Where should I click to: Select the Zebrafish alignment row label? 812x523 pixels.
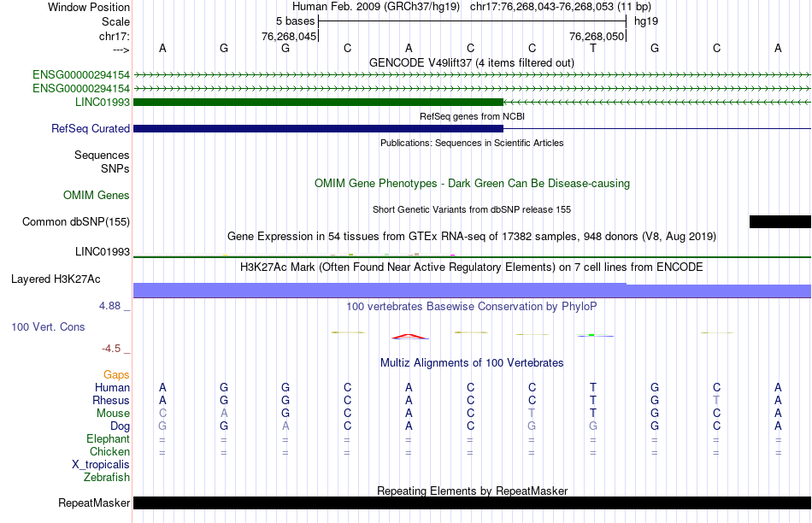click(x=107, y=478)
